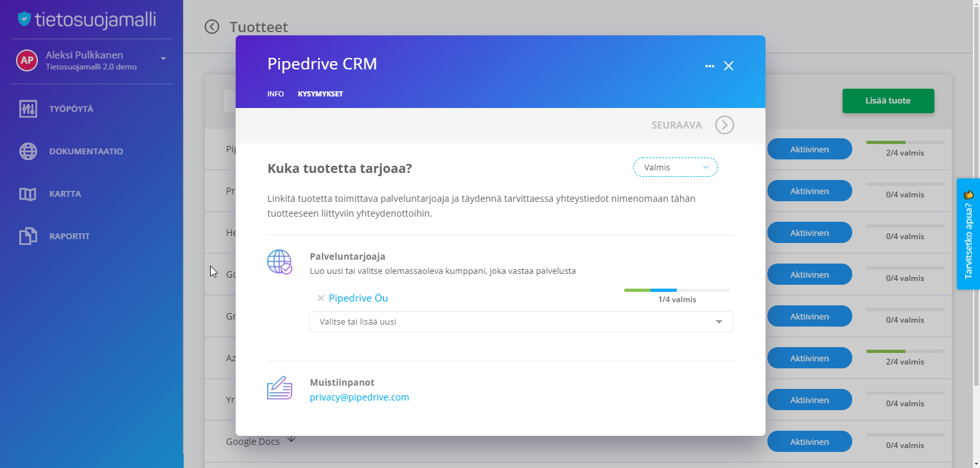Open DOKUMENTAATIO in the sidebar

pyautogui.click(x=86, y=152)
